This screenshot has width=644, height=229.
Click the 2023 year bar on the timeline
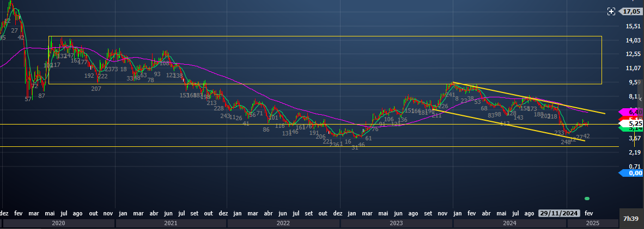pyautogui.click(x=396, y=223)
